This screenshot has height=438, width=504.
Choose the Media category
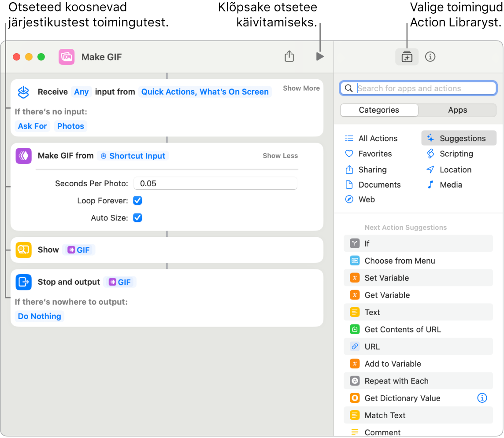coord(450,185)
